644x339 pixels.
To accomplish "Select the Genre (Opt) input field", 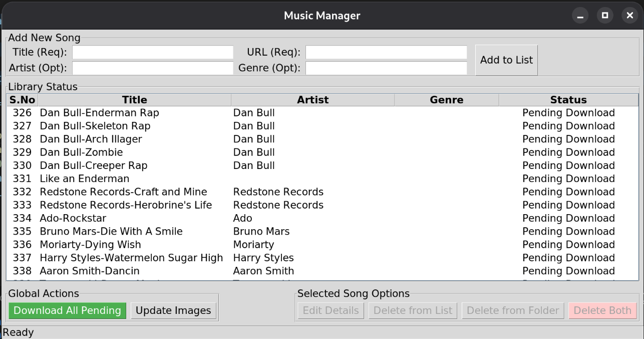I will tap(386, 68).
